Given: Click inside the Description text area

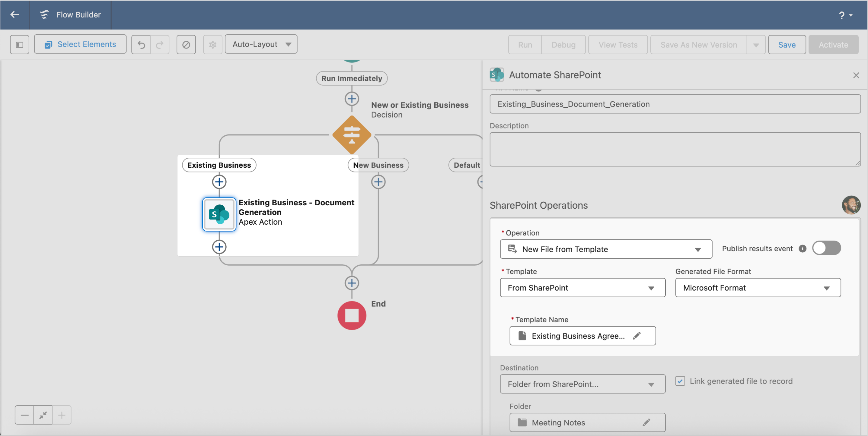Looking at the screenshot, I should (674, 150).
